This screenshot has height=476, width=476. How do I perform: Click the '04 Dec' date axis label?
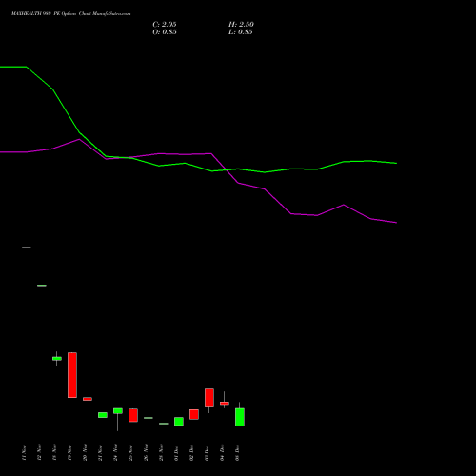[222, 452]
